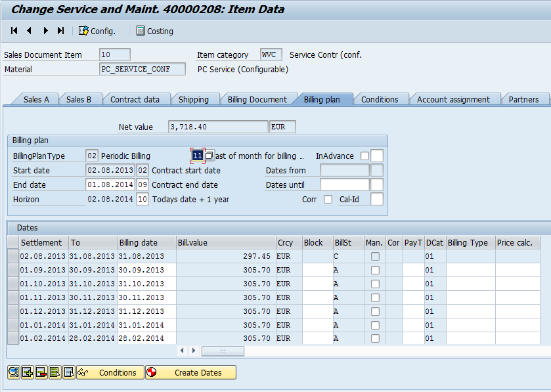Switch to the Conditions tab
Viewport: 551px width, 392px height.
tap(380, 99)
